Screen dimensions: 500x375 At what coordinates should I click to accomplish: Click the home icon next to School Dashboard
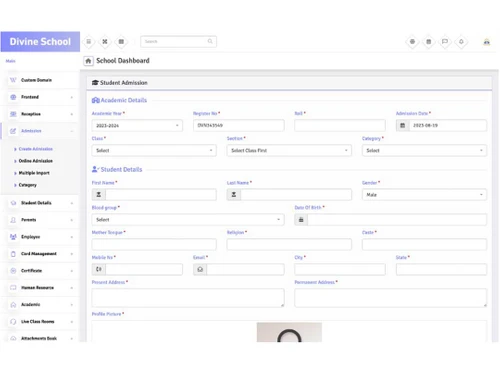point(88,61)
